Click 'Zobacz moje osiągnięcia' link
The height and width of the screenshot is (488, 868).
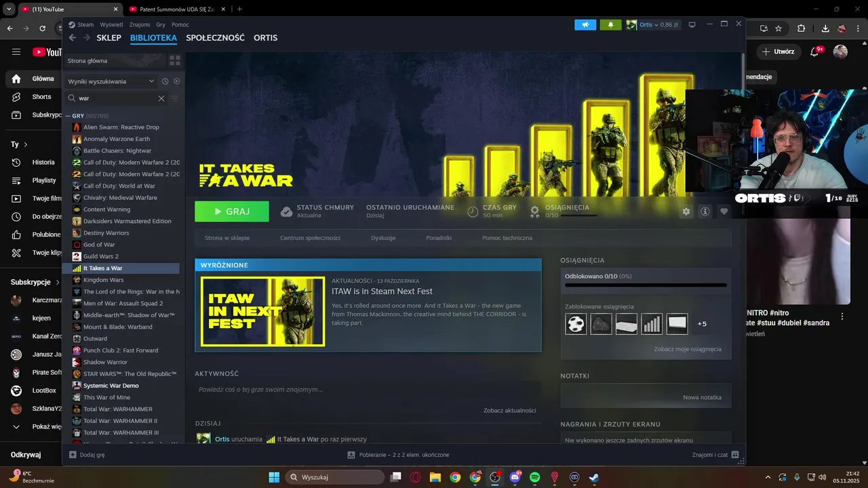tap(688, 349)
